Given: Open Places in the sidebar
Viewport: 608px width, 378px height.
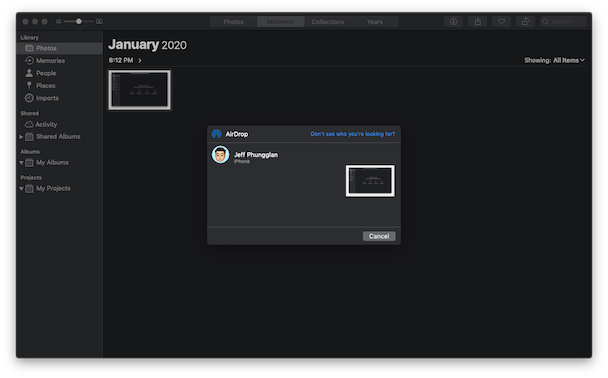Looking at the screenshot, I should coord(60,85).
